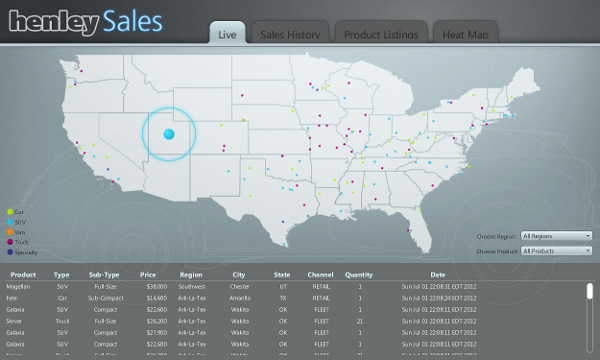
Task: Click the large blue sale marker in Utah
Action: tap(169, 134)
